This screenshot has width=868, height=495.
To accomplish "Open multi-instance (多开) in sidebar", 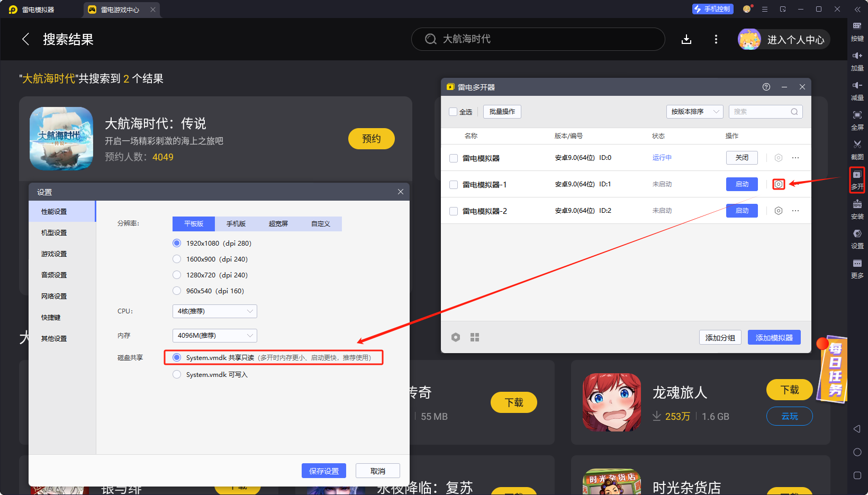I will tap(857, 180).
